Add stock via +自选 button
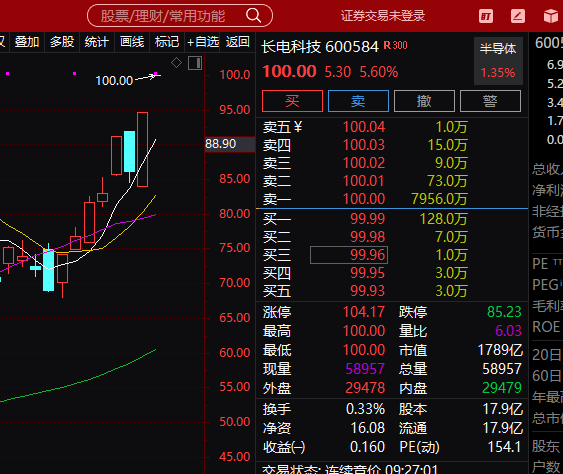 click(203, 42)
